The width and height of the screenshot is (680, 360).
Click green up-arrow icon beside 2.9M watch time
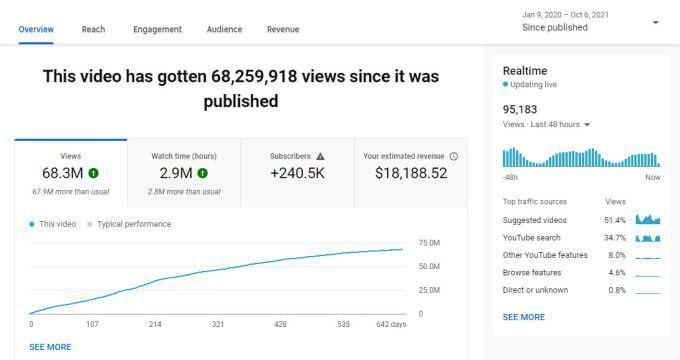pyautogui.click(x=203, y=173)
